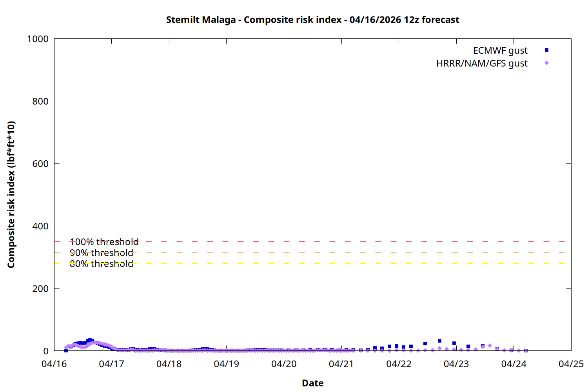This screenshot has height=392, width=588.
Task: Click the 800 y-axis tick label
Action: point(40,101)
